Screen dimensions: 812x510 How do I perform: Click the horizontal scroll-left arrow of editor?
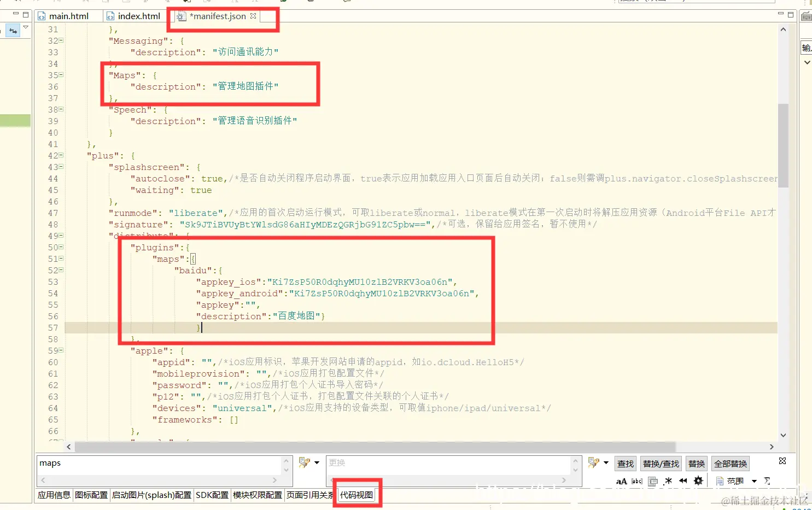click(69, 447)
